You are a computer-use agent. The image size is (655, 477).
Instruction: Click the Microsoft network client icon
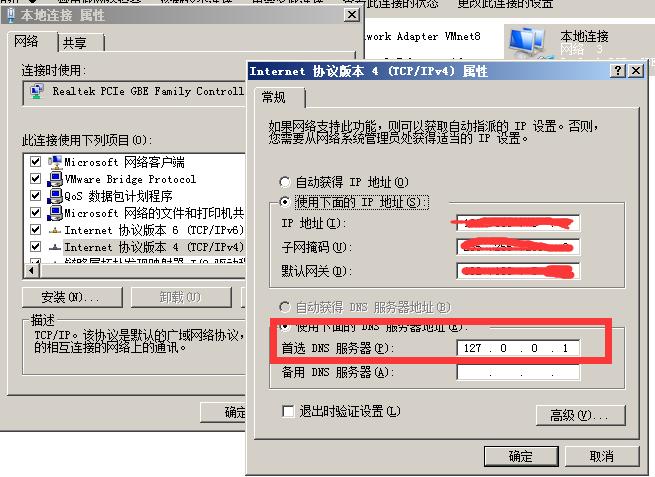pos(55,162)
